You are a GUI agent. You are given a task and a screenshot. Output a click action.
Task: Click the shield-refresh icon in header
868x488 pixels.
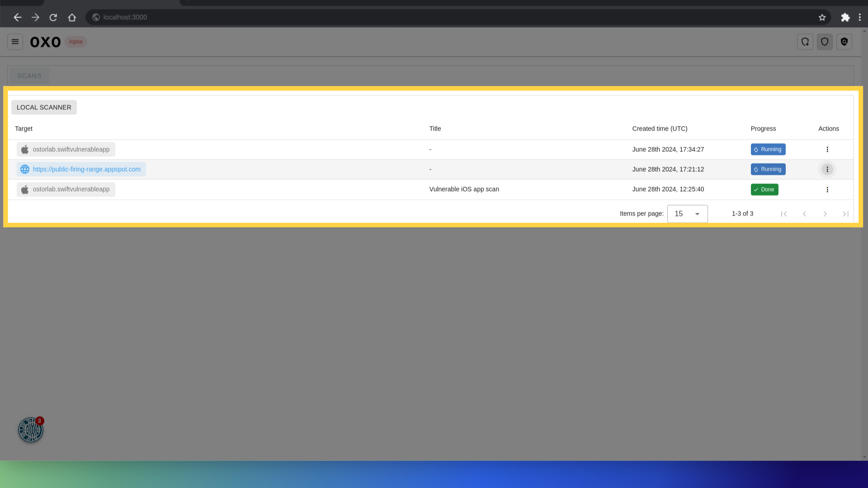805,42
